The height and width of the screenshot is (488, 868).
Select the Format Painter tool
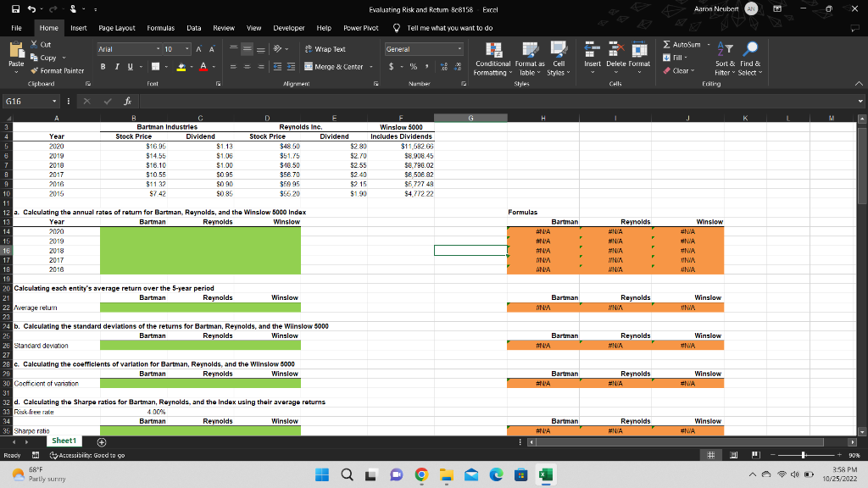(x=57, y=71)
